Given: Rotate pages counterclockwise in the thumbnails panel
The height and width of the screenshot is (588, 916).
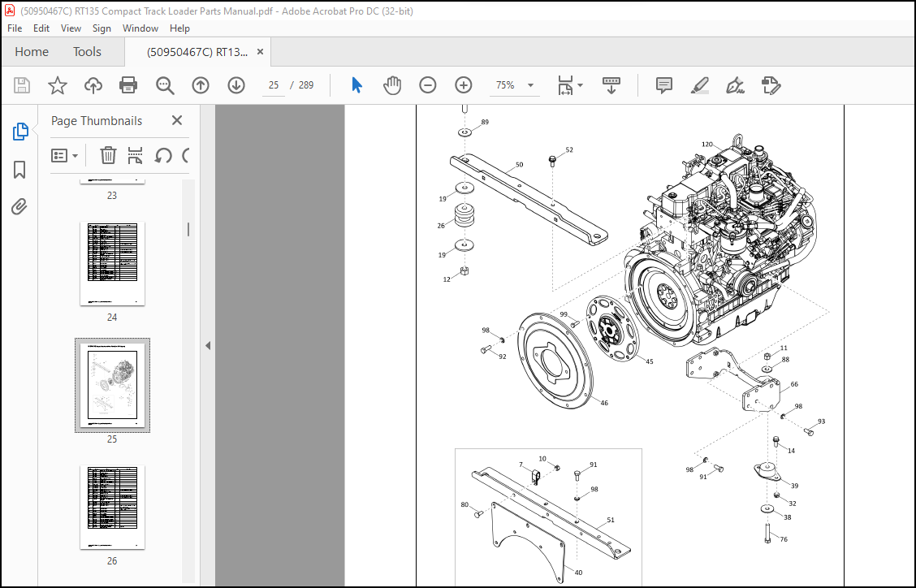Looking at the screenshot, I should click(163, 155).
